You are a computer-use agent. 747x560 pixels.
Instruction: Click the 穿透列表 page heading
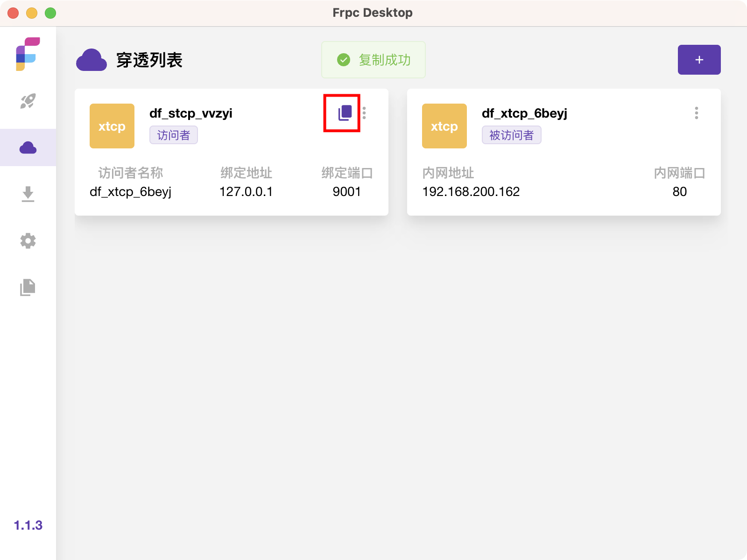[149, 60]
